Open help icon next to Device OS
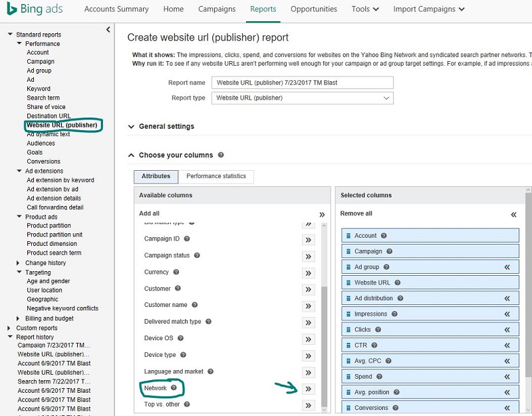The height and width of the screenshot is (416, 532). (x=180, y=338)
